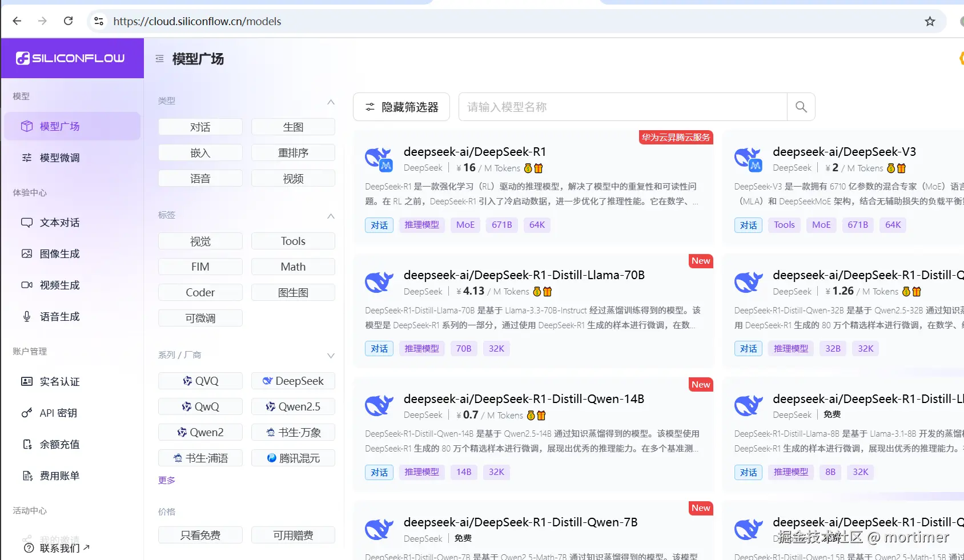Click the 图像生成 picture icon
Screen dimensions: 964x560
27,253
